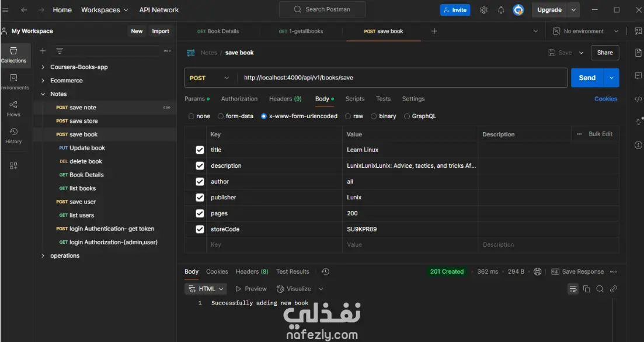Open the History sidebar panel
644x342 pixels.
pyautogui.click(x=13, y=136)
